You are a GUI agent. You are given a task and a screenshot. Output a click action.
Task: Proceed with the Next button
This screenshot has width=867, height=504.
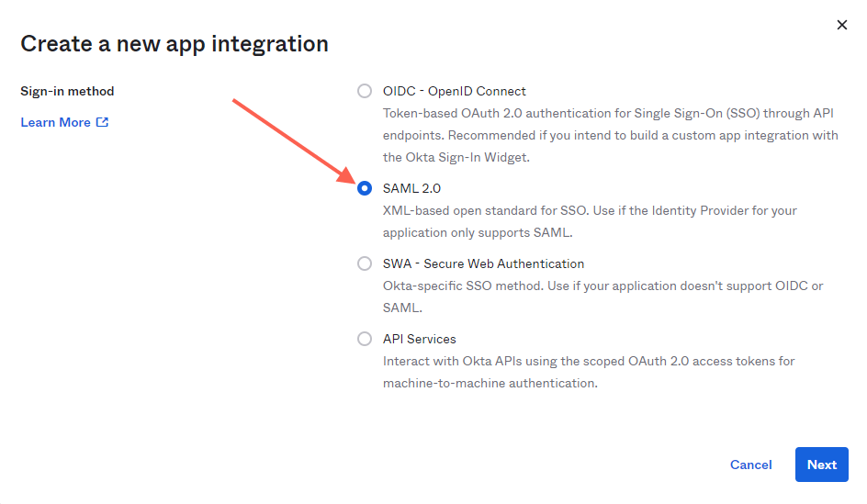pyautogui.click(x=822, y=465)
